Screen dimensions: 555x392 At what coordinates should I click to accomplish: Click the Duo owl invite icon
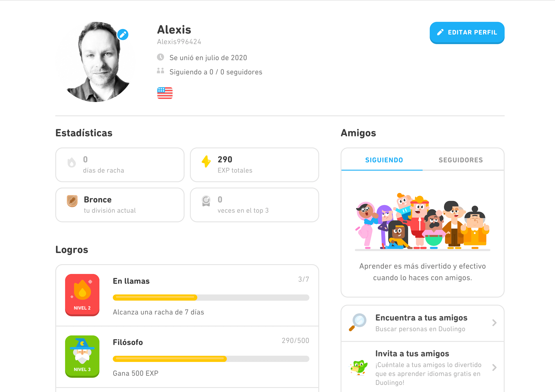point(358,367)
